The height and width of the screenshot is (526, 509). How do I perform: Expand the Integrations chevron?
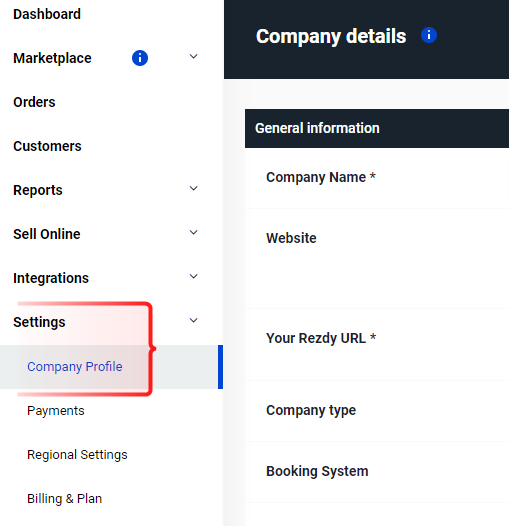click(x=194, y=276)
